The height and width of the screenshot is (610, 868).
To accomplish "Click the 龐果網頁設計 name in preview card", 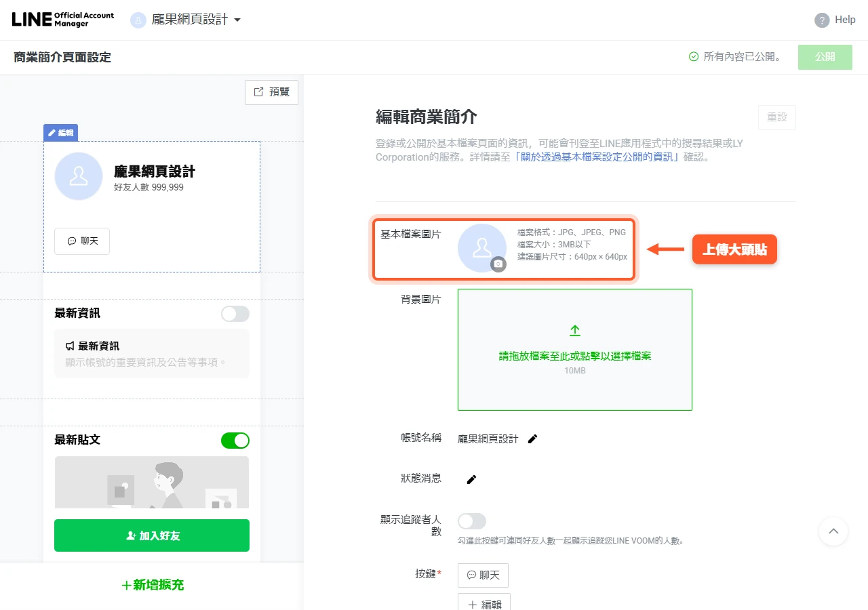I will click(155, 171).
